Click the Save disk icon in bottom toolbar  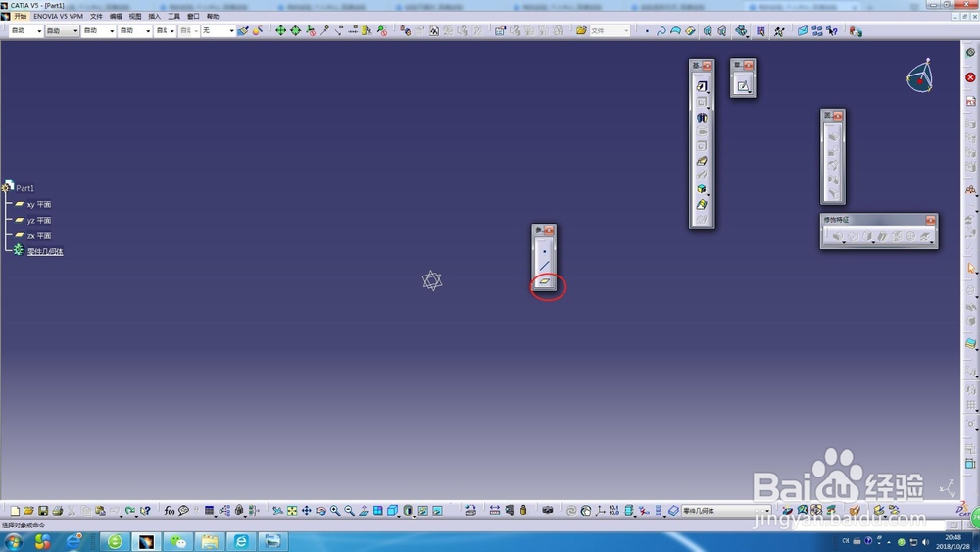43,511
